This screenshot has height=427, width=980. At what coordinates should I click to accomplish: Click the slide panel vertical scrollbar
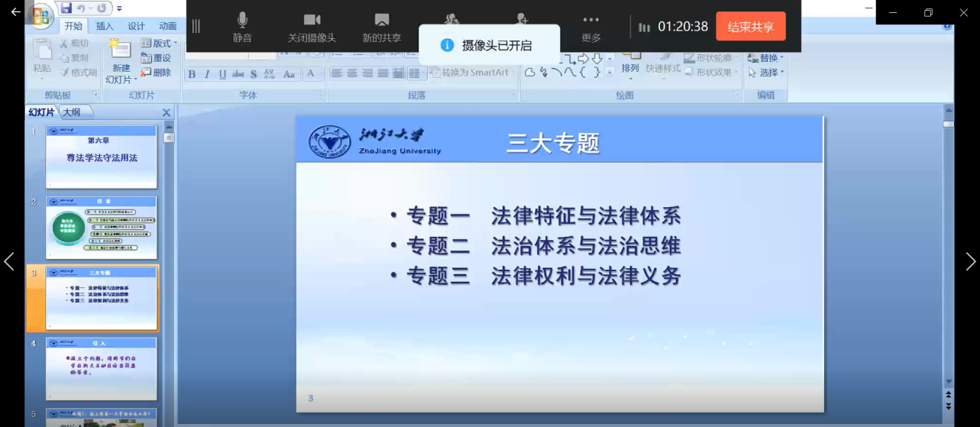(170, 229)
